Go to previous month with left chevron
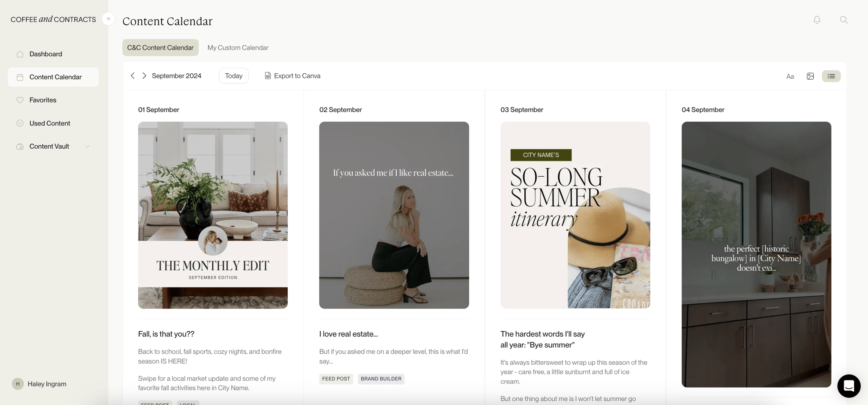 133,75
